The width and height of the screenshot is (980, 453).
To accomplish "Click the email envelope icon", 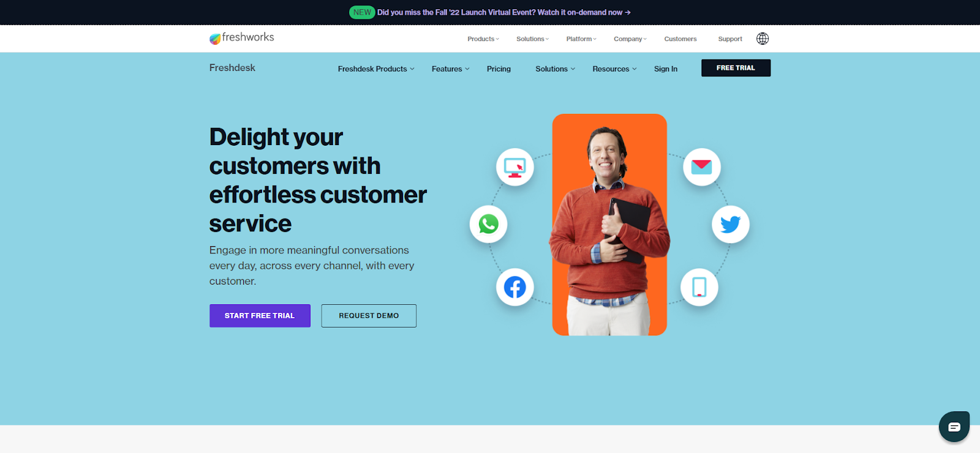I will 701,167.
